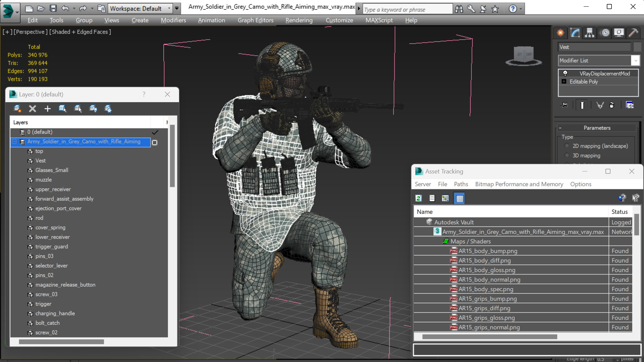Open the undo history dropdown arrow
The image size is (644, 362).
coord(74,8)
